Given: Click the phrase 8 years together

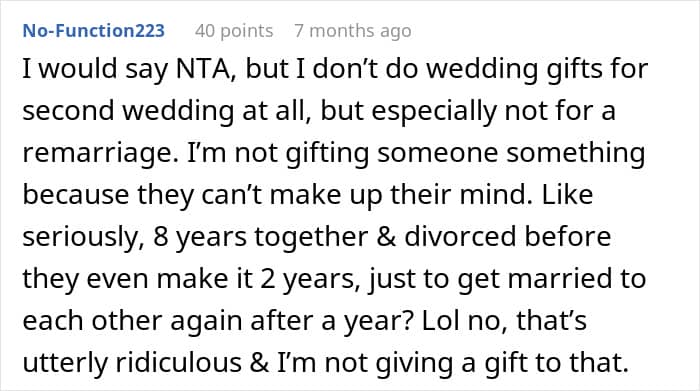Looking at the screenshot, I should (x=261, y=237).
